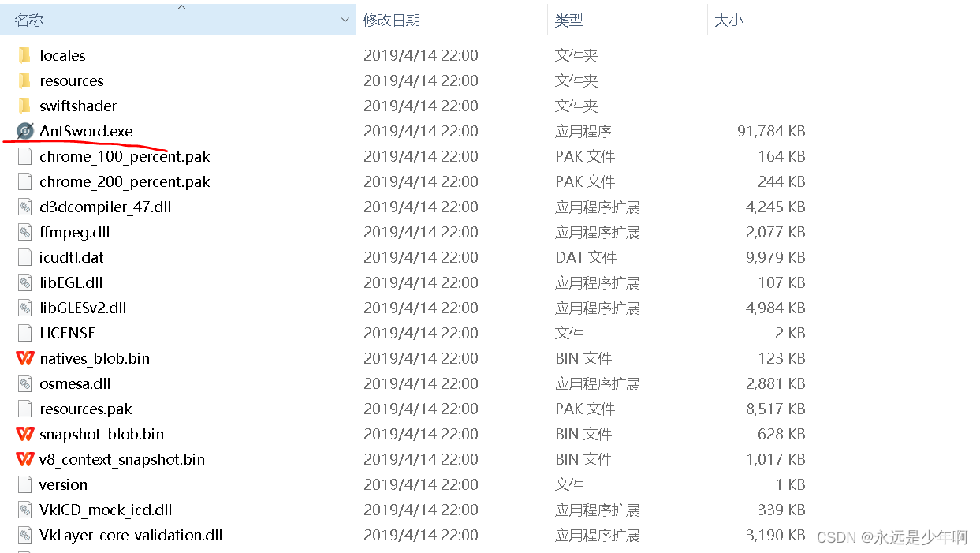Click the DAT 文件 type cell
The width and height of the screenshot is (980, 553).
coord(586,257)
